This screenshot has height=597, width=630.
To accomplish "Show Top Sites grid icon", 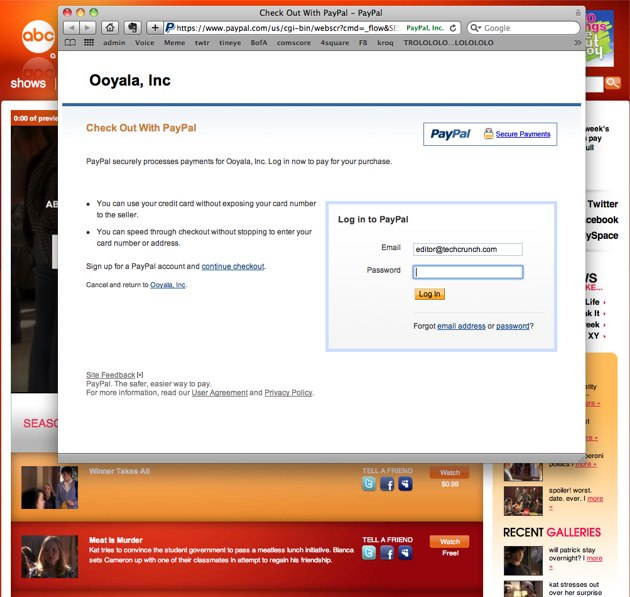I will (x=89, y=43).
